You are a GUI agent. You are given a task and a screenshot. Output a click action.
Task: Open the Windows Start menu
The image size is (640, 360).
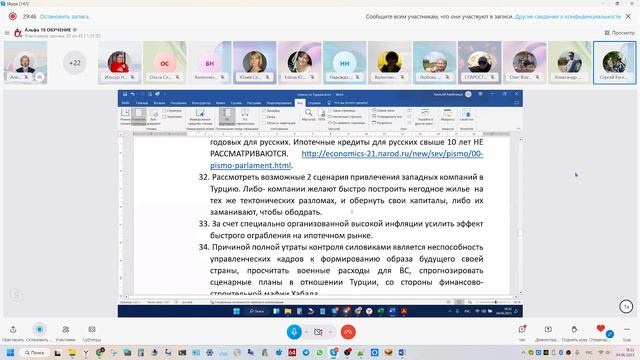[11, 353]
